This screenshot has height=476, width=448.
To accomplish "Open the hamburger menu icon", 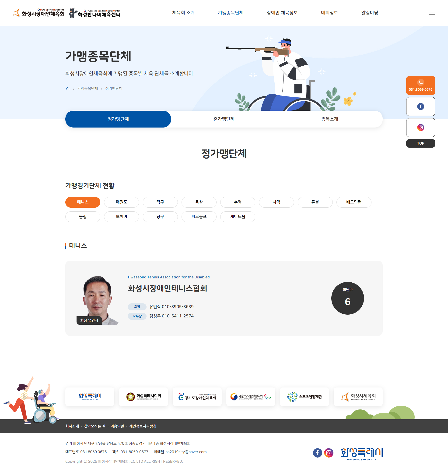I will pos(431,13).
